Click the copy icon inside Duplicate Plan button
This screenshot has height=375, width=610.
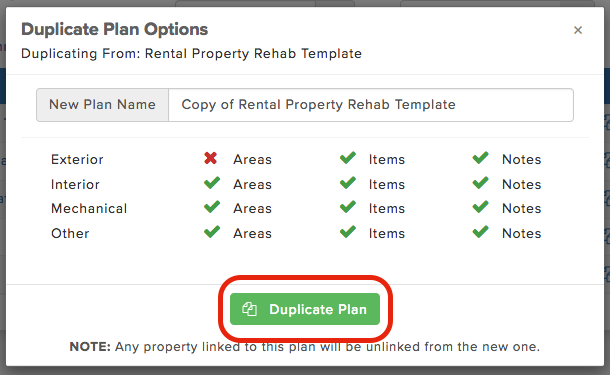tap(249, 309)
